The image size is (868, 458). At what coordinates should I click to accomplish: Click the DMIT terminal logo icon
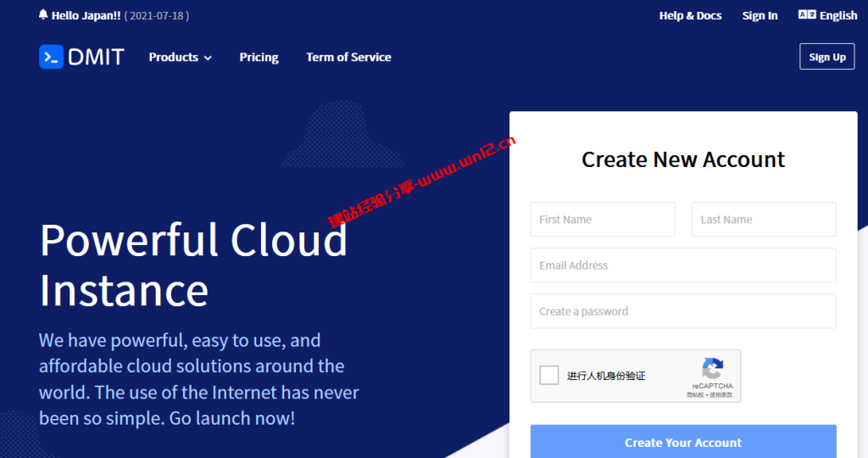51,57
